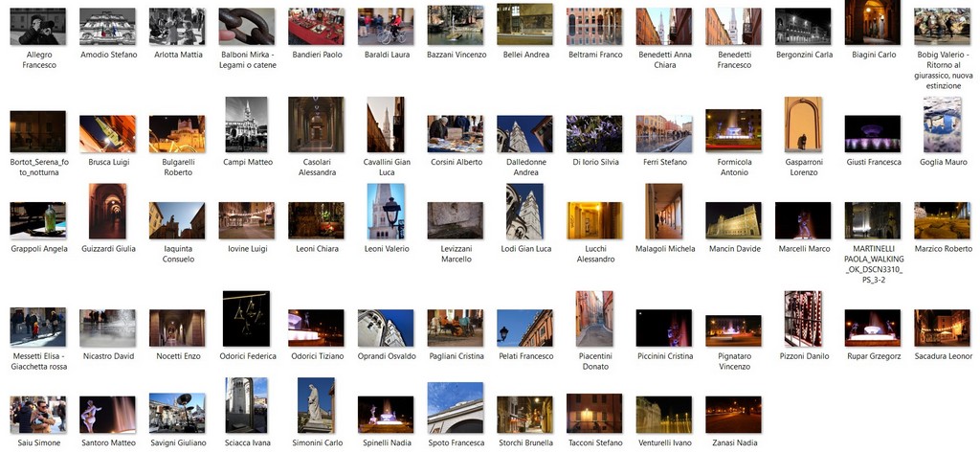Select the Bobig Valerio thumbnail
This screenshot has width=980, height=453.
click(942, 26)
